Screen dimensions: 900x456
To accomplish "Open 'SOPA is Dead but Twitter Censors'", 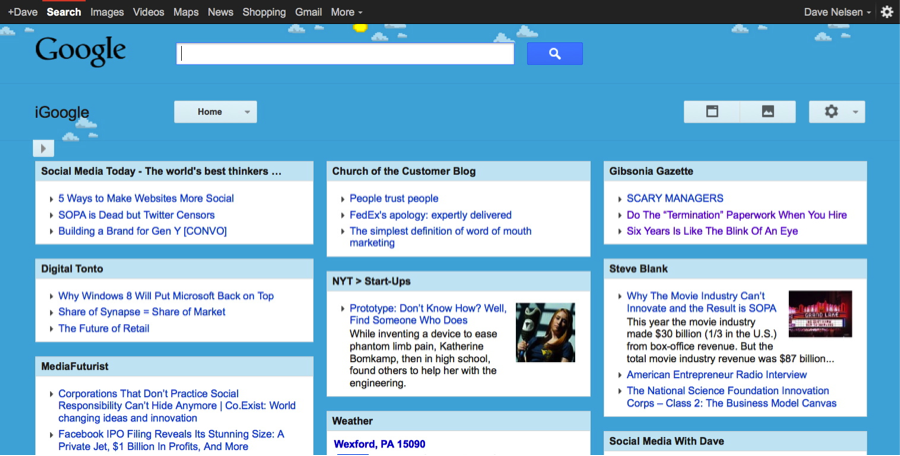I will [137, 215].
